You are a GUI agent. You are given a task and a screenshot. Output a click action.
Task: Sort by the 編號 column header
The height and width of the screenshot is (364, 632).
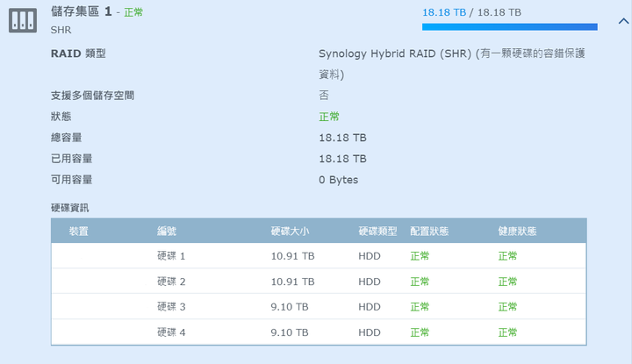pos(167,232)
